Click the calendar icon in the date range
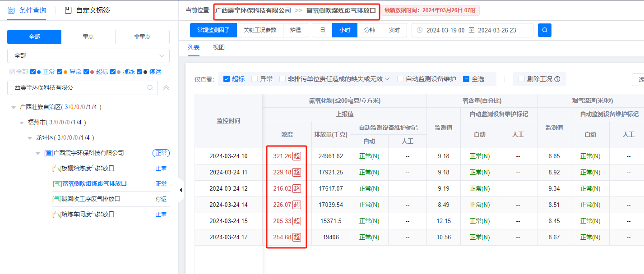 [x=420, y=30]
